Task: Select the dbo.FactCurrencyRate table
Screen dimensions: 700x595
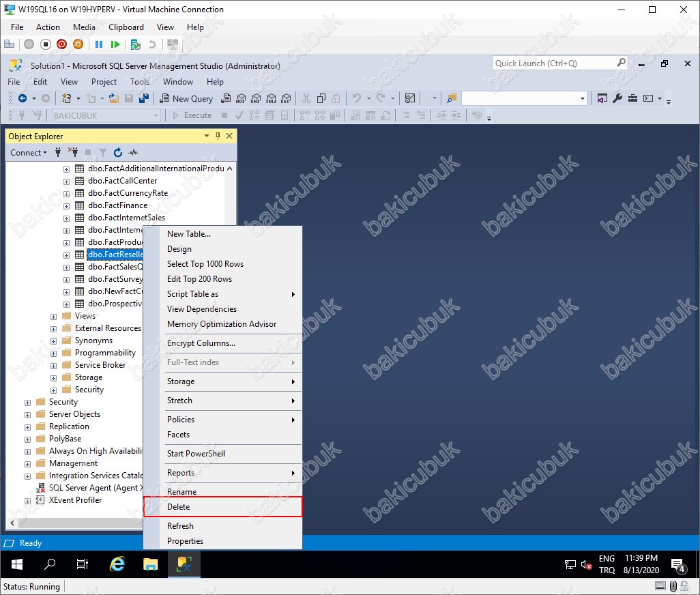Action: click(128, 193)
